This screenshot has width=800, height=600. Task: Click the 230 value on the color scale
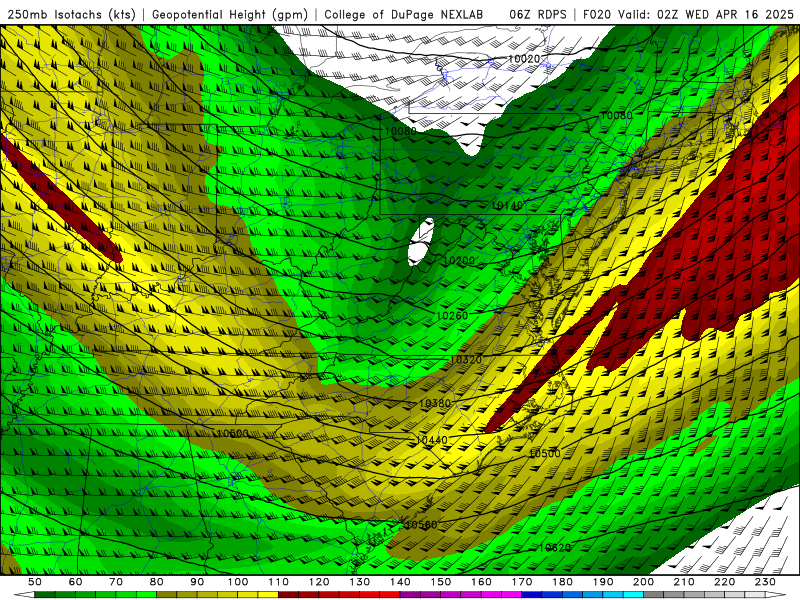point(765,582)
